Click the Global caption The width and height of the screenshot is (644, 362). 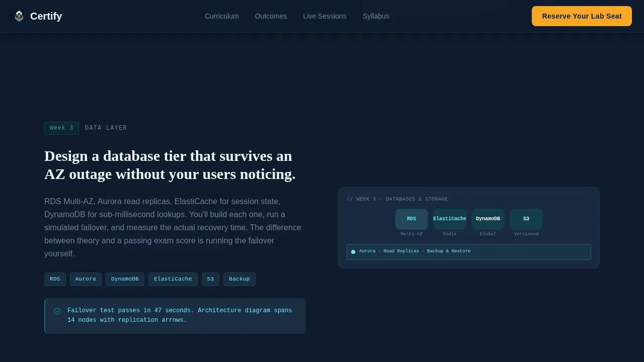coord(488,234)
